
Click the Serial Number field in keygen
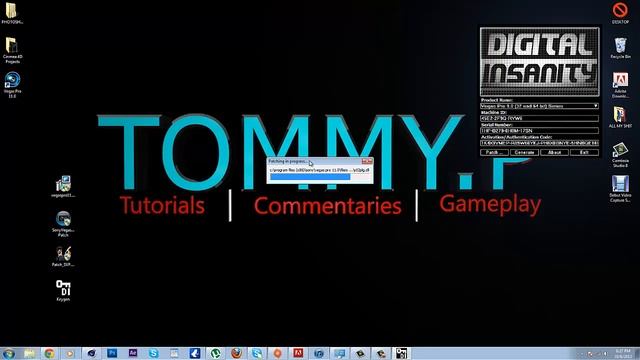pyautogui.click(x=539, y=131)
